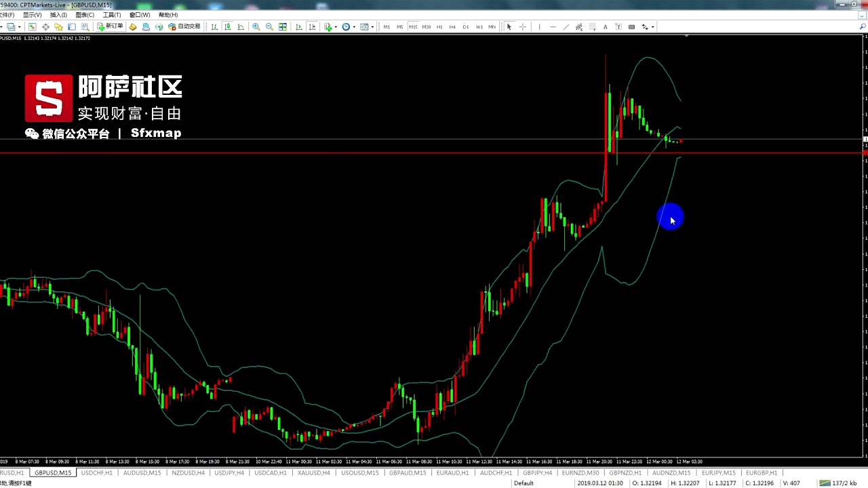This screenshot has width=868, height=488.
Task: Select the Fibonacci retracement tool
Action: (592, 27)
